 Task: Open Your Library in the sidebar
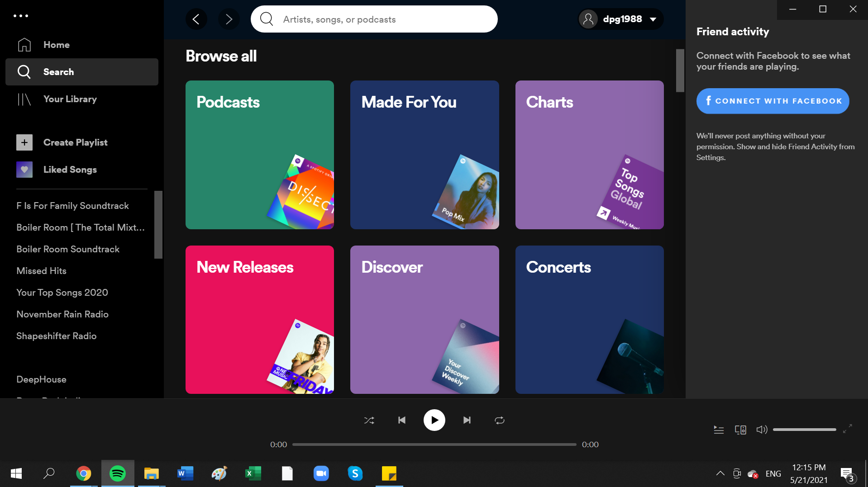82,99
